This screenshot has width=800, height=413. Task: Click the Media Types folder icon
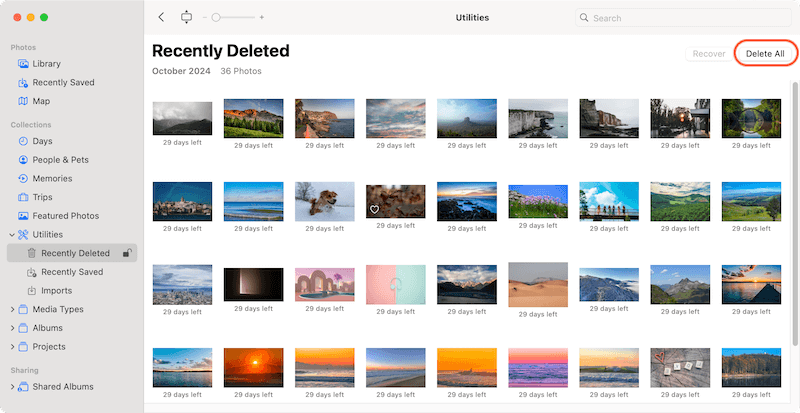(x=23, y=309)
